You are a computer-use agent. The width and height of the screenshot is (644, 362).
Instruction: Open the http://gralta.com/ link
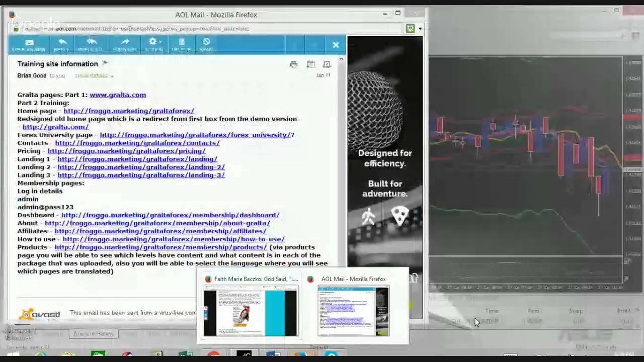point(55,127)
